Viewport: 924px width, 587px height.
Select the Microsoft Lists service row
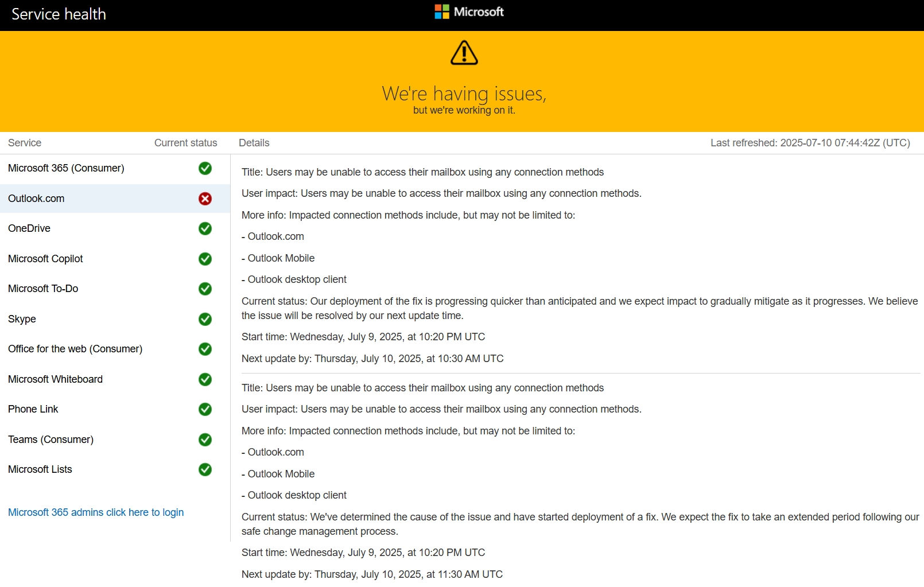[40, 469]
